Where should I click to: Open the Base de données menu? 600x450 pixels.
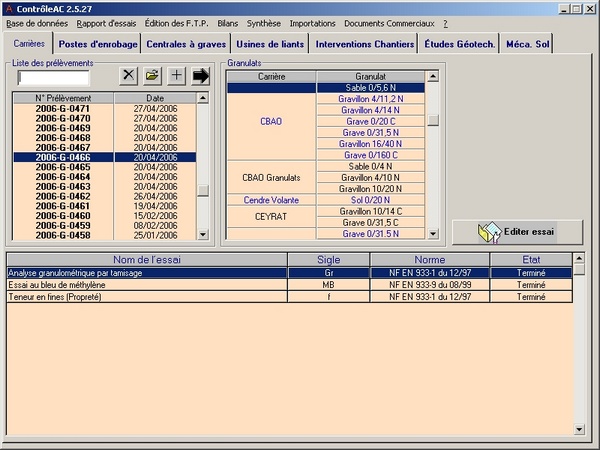click(x=38, y=23)
